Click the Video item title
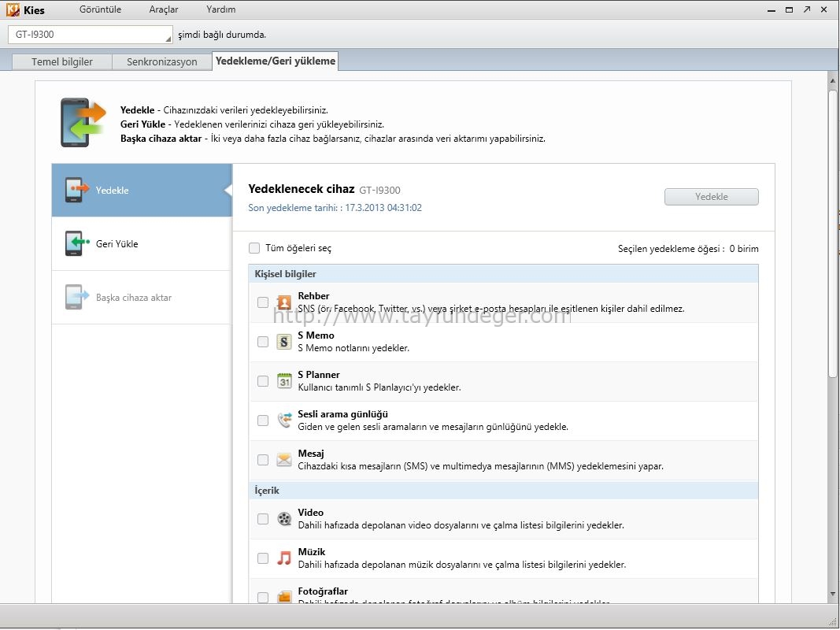Screen dimensions: 840x630 point(311,512)
